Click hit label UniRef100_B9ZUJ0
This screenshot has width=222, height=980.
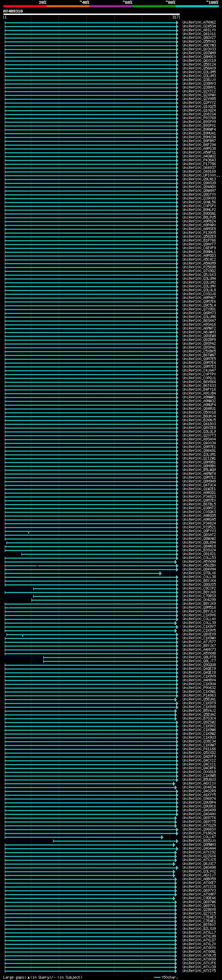[199, 841]
